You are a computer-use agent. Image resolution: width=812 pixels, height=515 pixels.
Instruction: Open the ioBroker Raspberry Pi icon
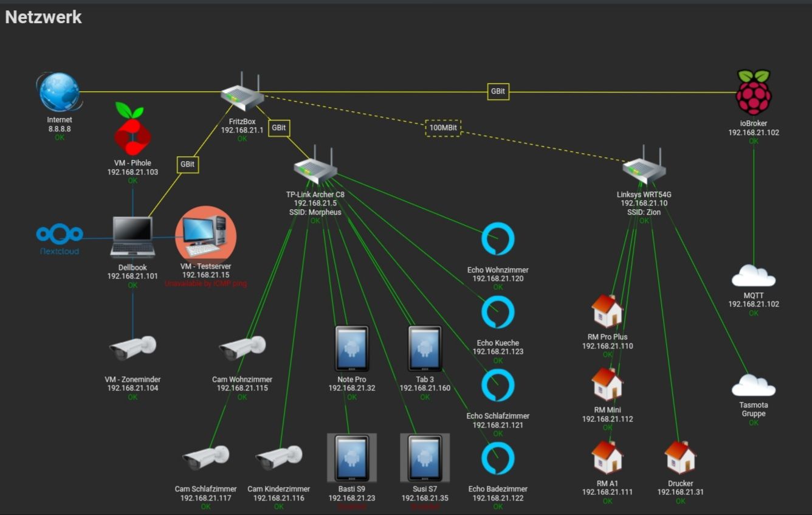coord(754,92)
